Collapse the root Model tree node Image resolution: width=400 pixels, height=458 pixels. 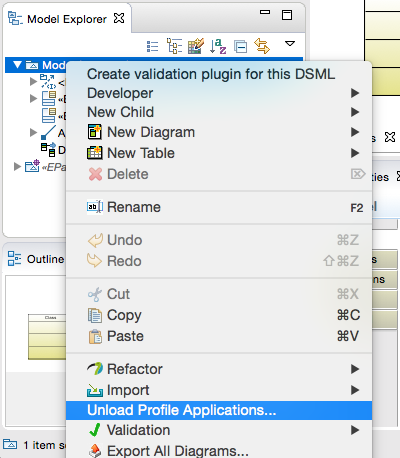click(x=17, y=65)
